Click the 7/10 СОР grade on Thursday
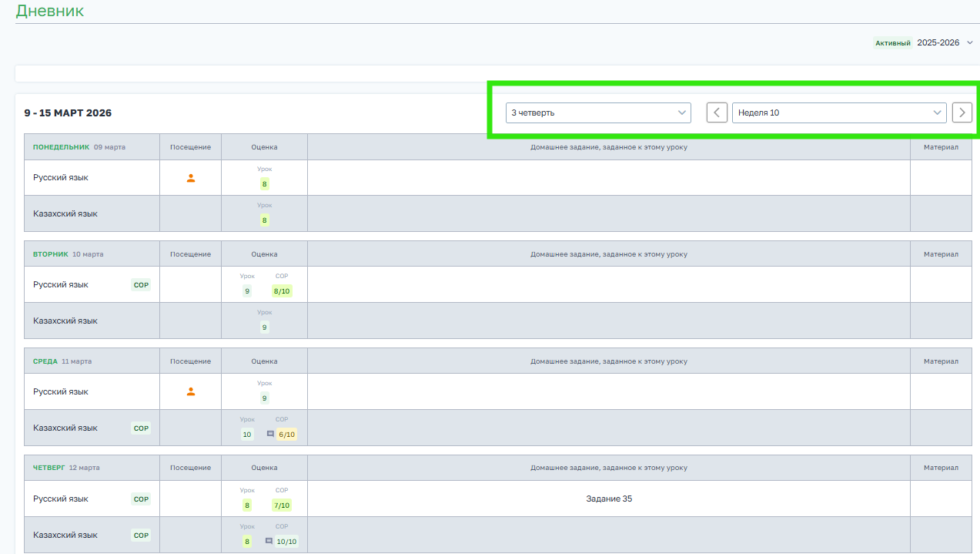980x554 pixels. (x=282, y=505)
